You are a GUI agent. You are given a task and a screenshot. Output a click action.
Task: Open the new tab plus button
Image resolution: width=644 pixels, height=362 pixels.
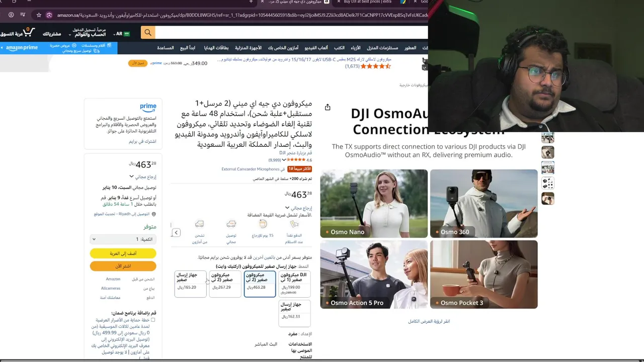251,2
